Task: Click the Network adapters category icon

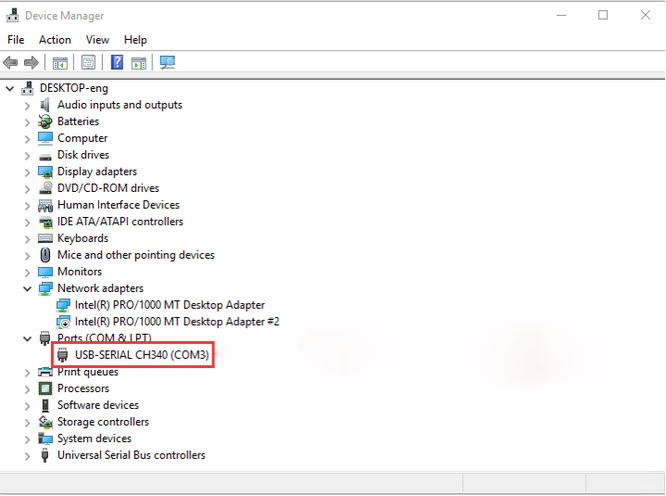Action: point(45,288)
